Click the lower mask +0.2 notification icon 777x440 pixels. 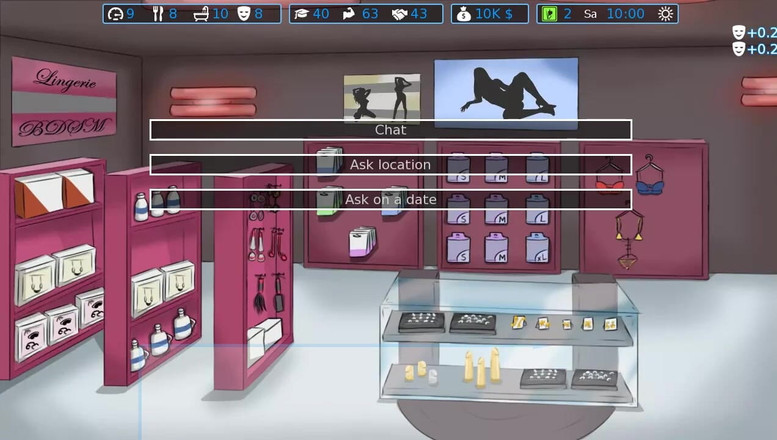tap(738, 49)
